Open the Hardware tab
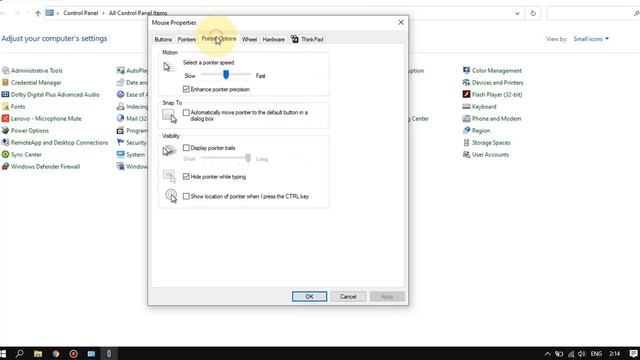 pyautogui.click(x=273, y=39)
